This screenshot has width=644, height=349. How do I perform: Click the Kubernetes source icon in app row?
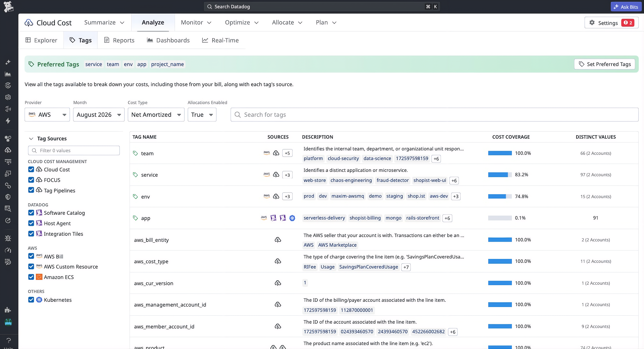(292, 218)
